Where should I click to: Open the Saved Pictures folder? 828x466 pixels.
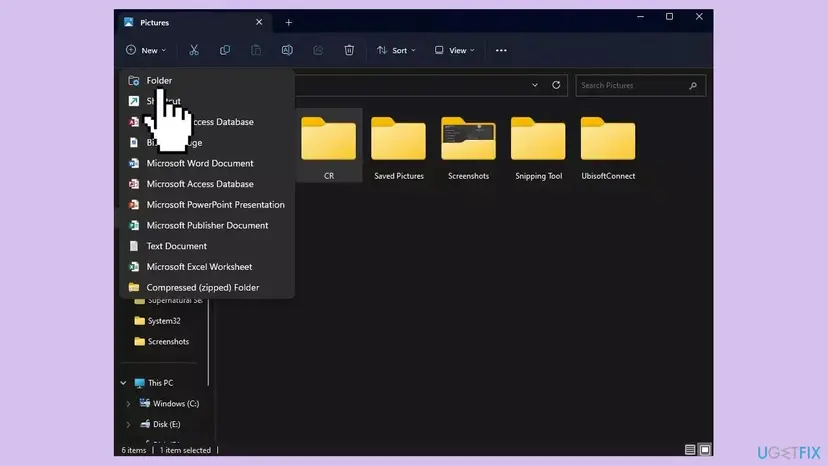coord(399,148)
